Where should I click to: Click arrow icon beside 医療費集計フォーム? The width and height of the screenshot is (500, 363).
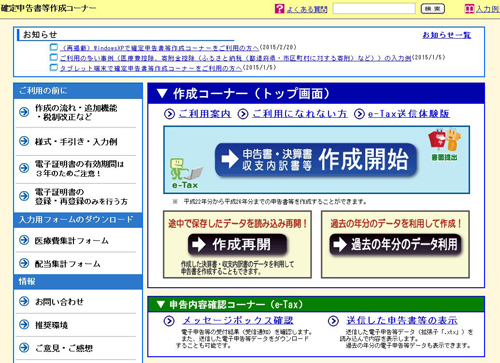pos(24,240)
